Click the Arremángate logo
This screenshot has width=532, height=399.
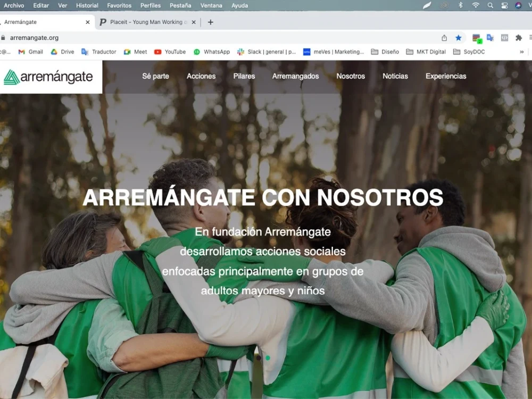pyautogui.click(x=48, y=77)
